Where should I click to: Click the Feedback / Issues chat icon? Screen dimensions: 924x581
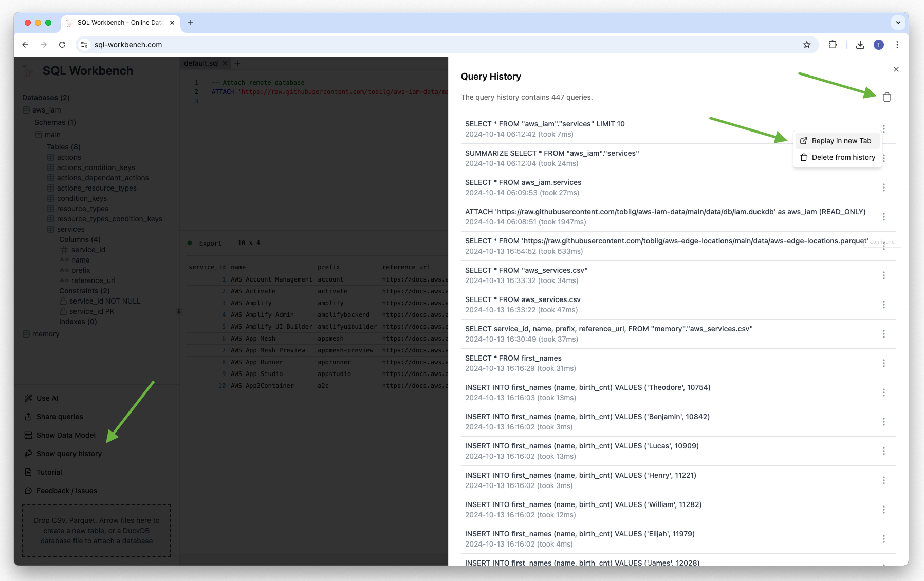[28, 491]
